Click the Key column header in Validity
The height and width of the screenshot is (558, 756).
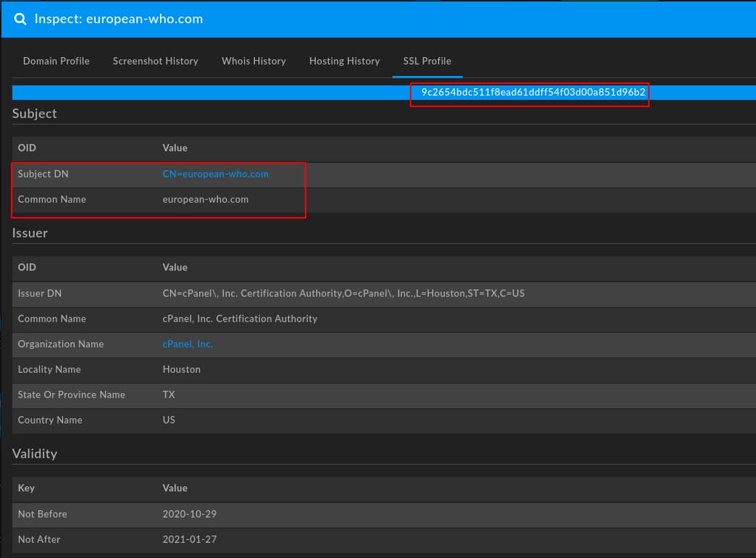(26, 488)
